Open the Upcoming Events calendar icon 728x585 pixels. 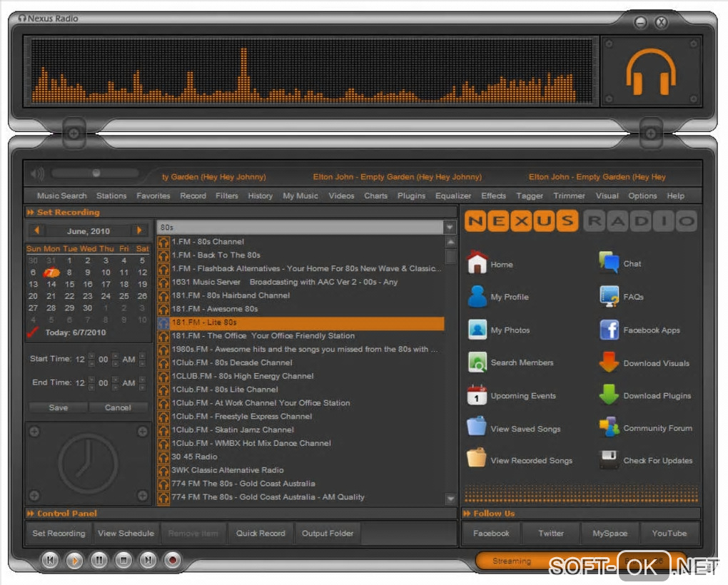[477, 395]
